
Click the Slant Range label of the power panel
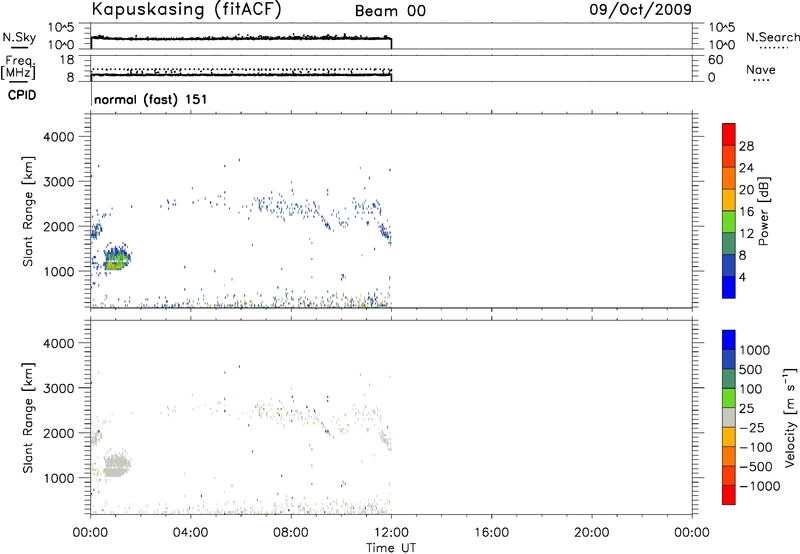point(28,212)
